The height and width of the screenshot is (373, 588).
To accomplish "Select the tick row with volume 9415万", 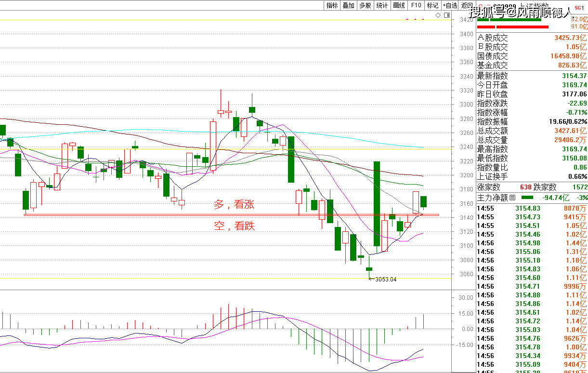I will 532,217.
